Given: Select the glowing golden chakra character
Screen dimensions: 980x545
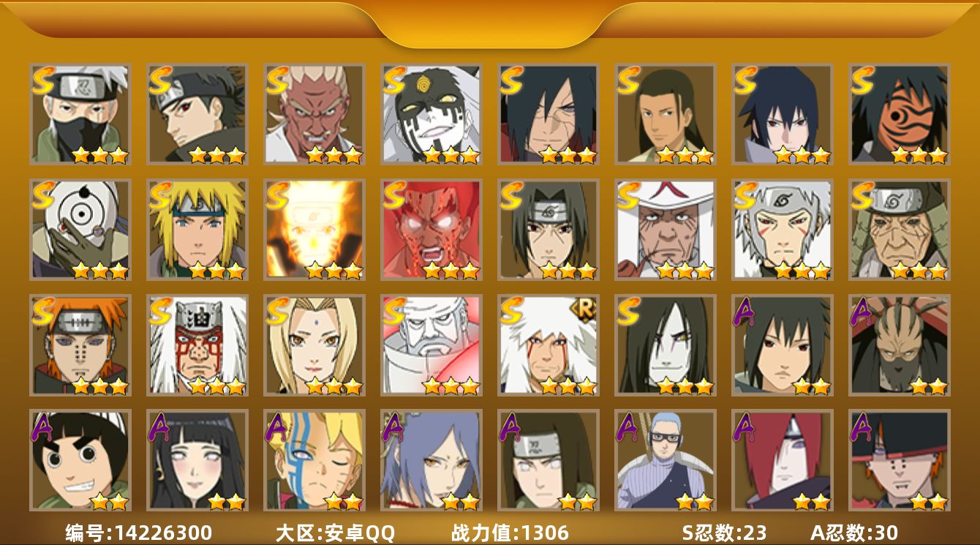Looking at the screenshot, I should tap(314, 230).
